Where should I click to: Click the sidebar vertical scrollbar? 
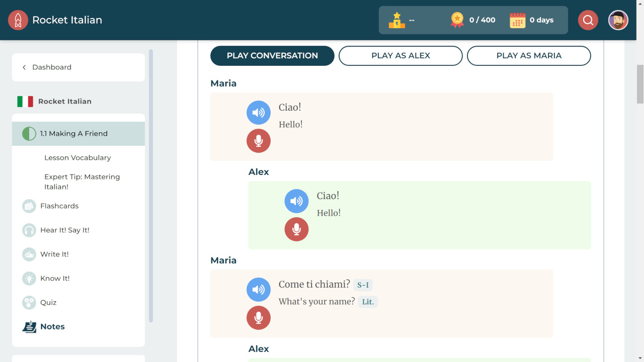pyautogui.click(x=151, y=186)
